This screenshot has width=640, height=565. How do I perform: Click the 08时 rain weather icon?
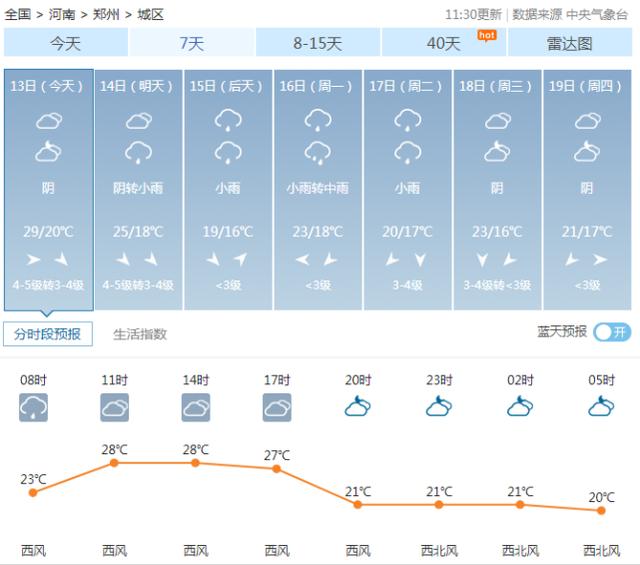tap(33, 407)
